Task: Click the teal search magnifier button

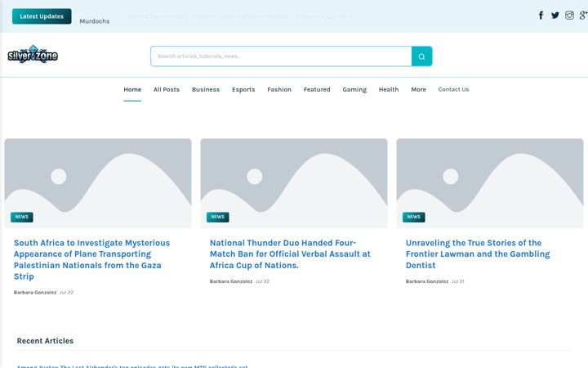Action: point(421,56)
